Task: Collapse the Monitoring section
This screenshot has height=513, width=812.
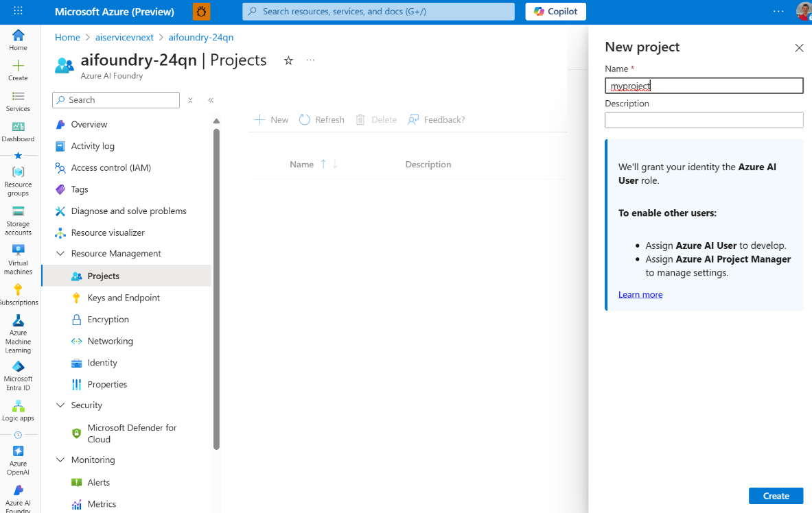Action: click(x=60, y=460)
